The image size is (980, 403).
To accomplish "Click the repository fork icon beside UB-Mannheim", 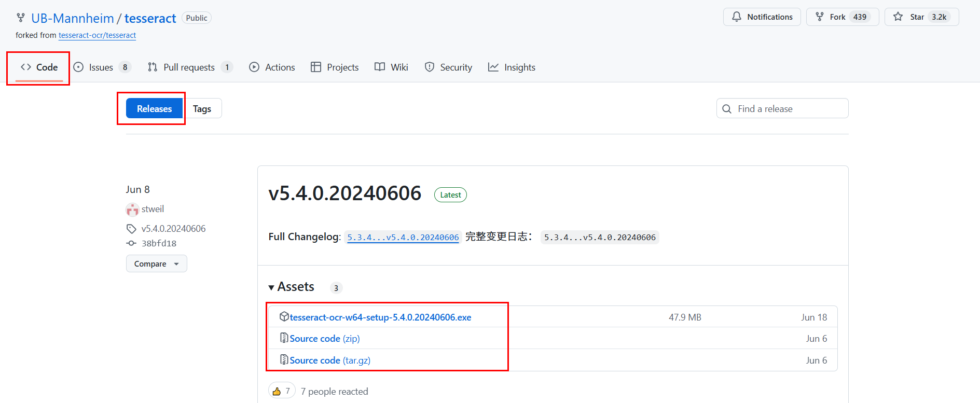I will click(21, 18).
